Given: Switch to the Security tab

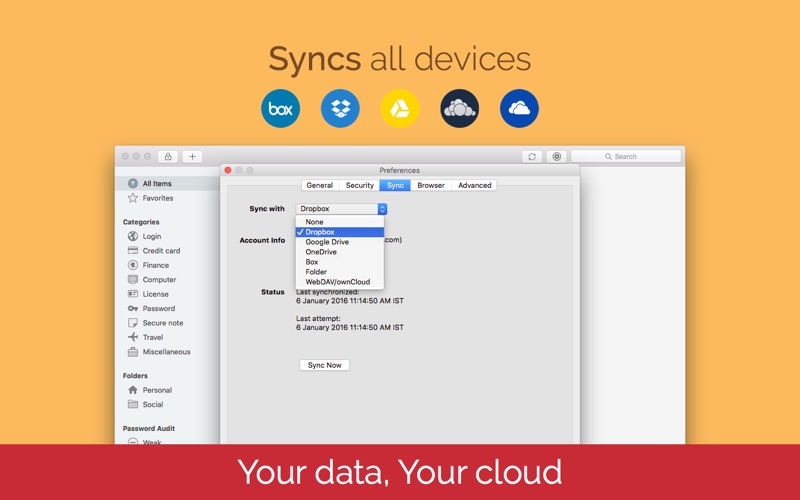Looking at the screenshot, I should click(360, 185).
